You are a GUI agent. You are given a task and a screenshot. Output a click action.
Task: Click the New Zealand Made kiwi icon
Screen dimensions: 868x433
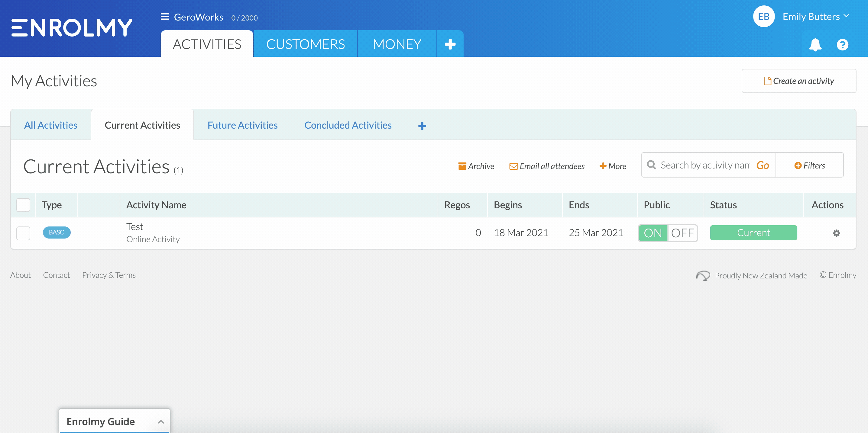click(703, 275)
